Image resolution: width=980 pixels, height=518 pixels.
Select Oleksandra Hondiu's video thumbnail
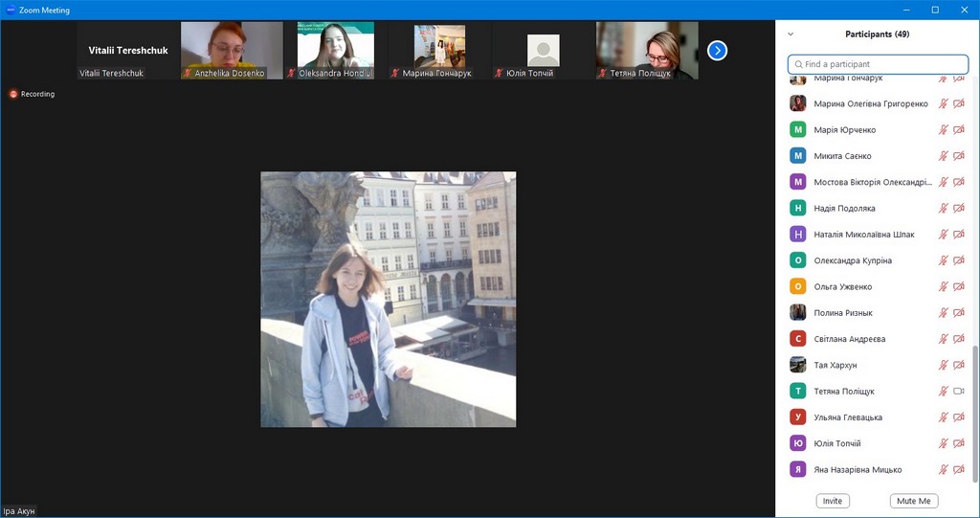[x=335, y=50]
